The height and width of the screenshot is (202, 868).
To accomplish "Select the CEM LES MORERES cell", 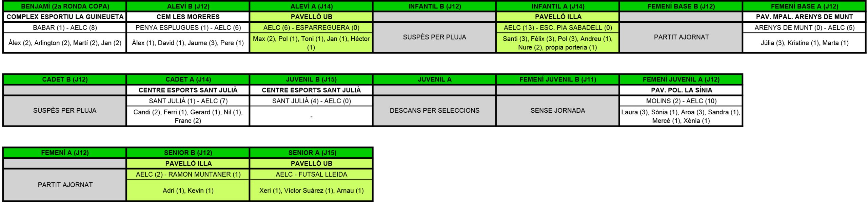I will point(188,17).
